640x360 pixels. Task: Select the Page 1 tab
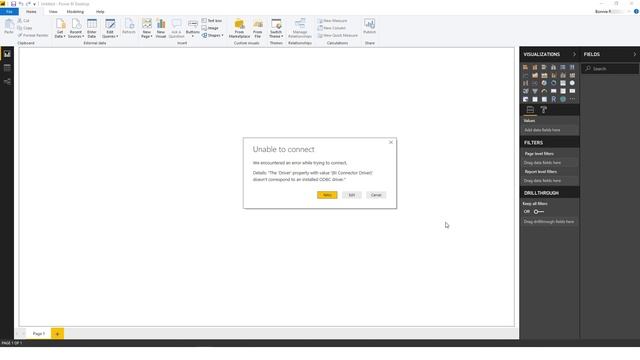pyautogui.click(x=39, y=333)
